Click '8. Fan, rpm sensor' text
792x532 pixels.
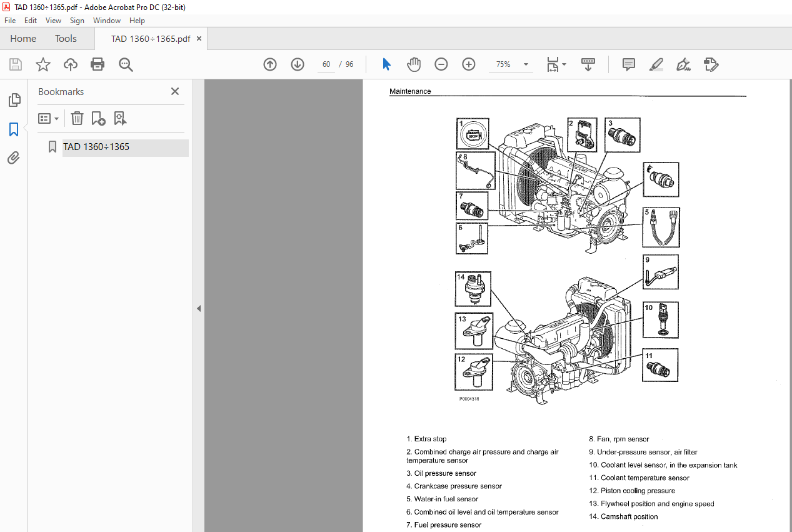tap(619, 439)
